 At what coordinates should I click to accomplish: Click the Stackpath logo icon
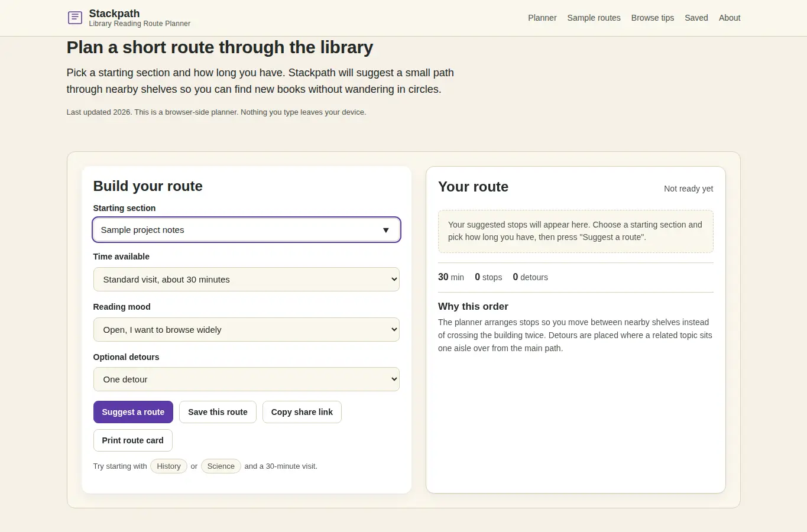(74, 18)
